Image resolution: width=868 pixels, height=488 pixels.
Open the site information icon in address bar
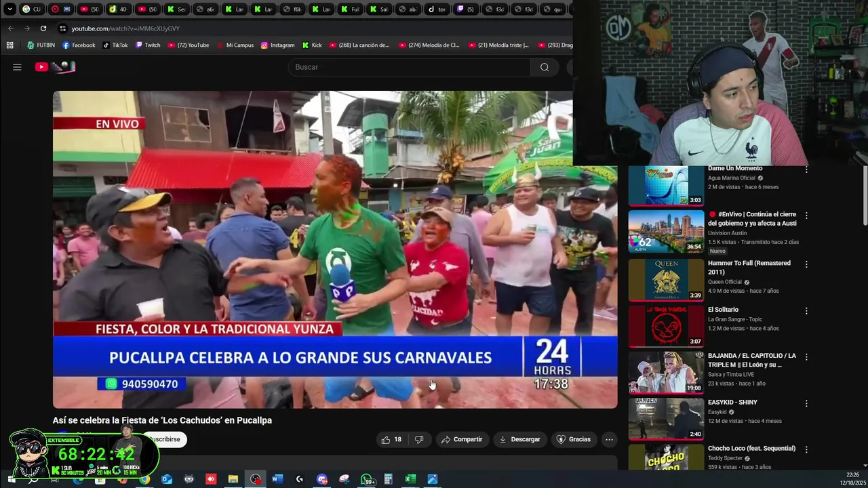tap(63, 28)
